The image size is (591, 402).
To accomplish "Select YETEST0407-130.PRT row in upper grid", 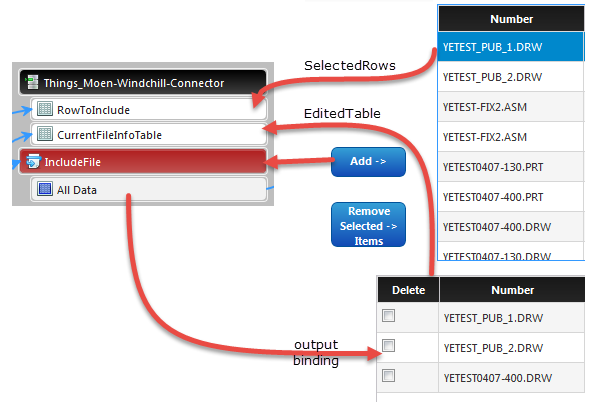I will point(511,167).
